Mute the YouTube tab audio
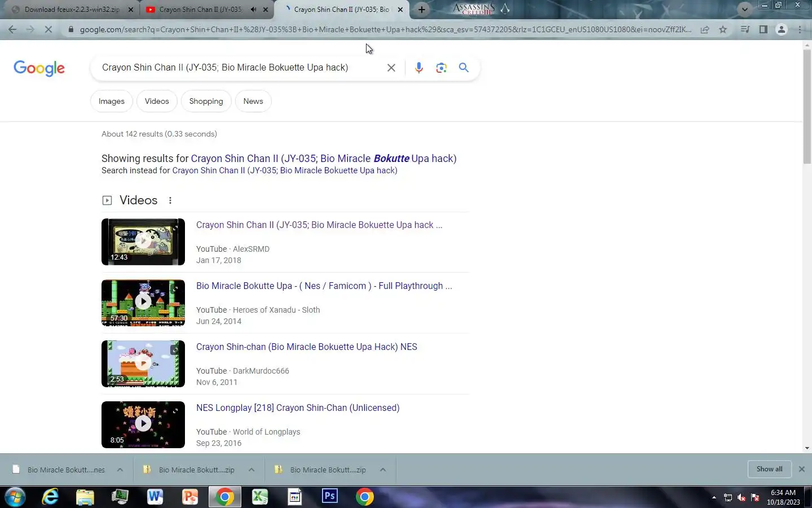Image resolution: width=812 pixels, height=508 pixels. pyautogui.click(x=253, y=10)
